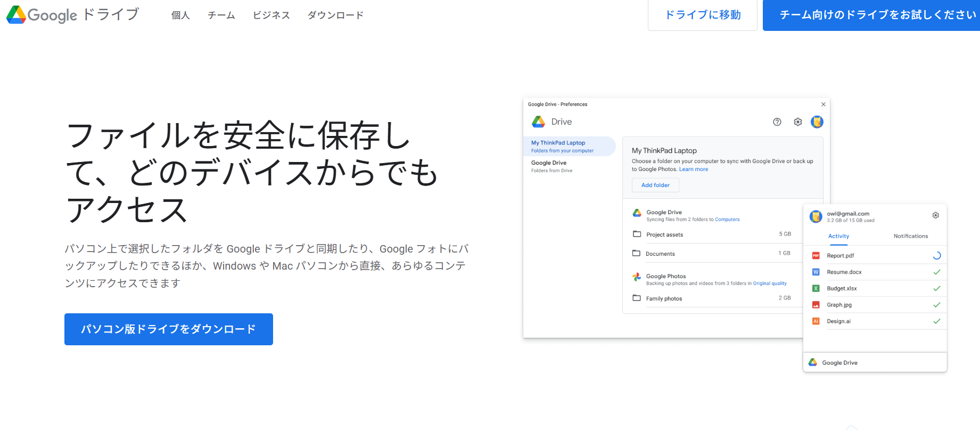980x430 pixels.
Task: Click the 1 GB size of Documents
Action: coord(784,253)
